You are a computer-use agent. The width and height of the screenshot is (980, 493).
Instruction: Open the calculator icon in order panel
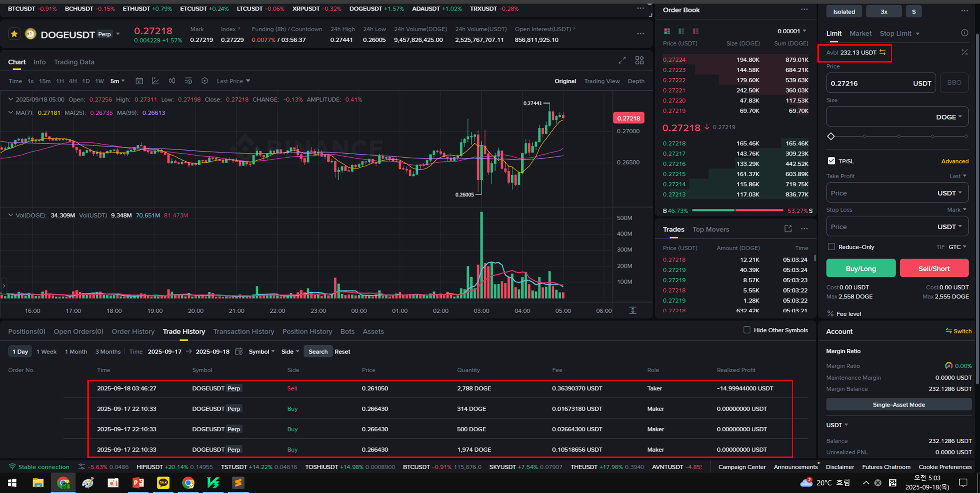[x=964, y=52]
